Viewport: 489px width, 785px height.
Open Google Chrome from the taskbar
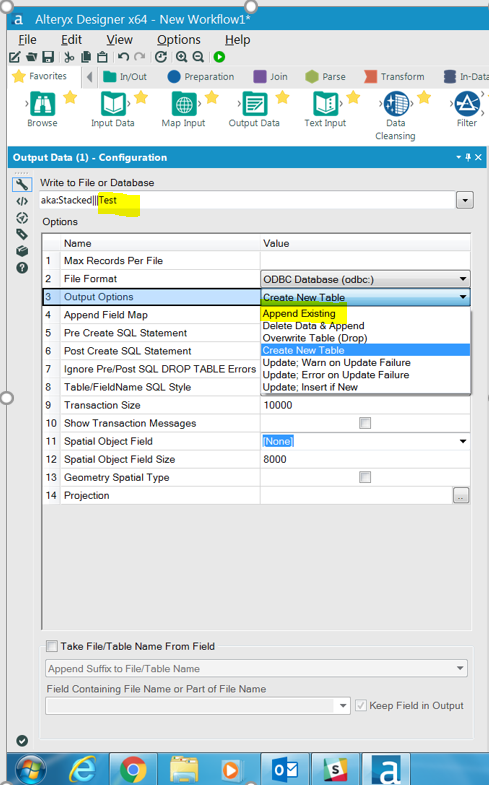click(133, 768)
